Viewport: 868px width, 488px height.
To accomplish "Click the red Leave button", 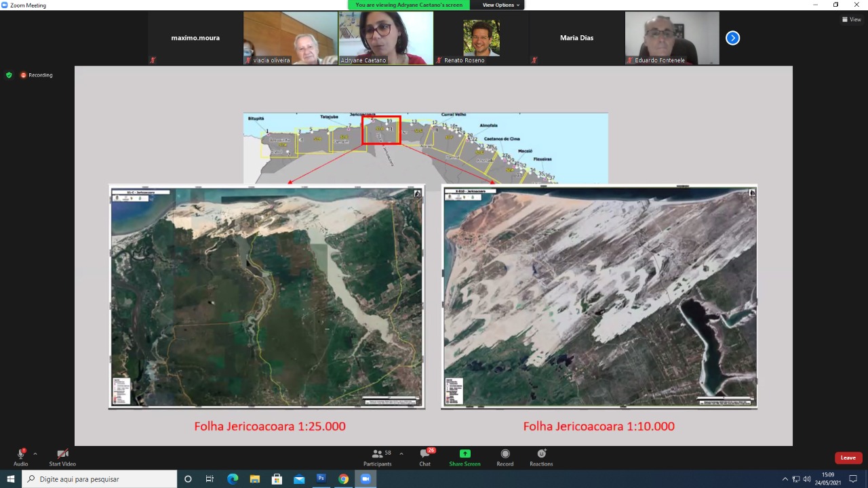I will click(848, 457).
